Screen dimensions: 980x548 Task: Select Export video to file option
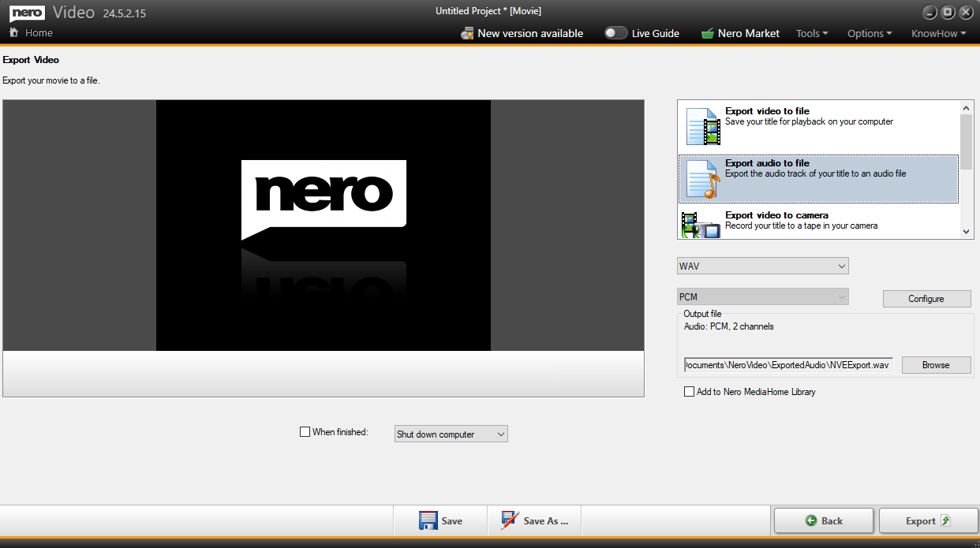pos(819,126)
